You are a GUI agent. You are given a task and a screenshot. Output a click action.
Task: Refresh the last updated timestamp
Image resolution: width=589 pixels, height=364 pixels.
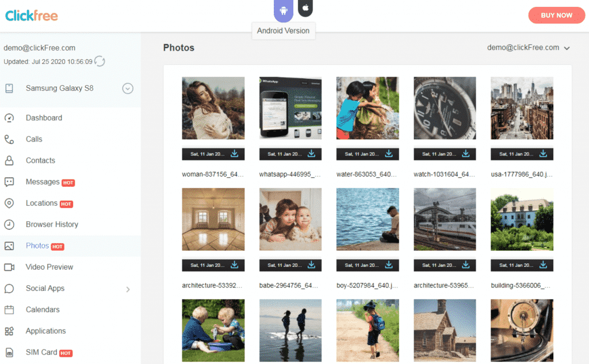tap(100, 61)
